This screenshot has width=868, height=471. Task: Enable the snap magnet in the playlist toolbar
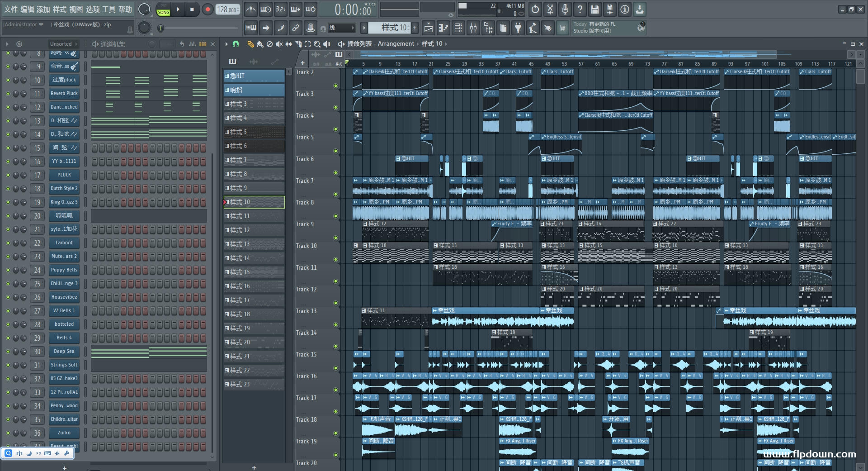coord(236,44)
